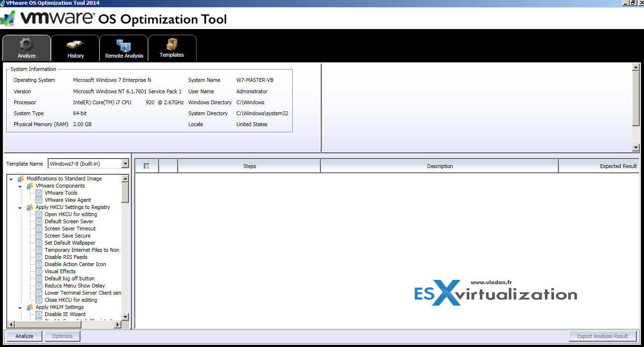644x347 pixels.
Task: Click the 'W7-MASTER-VB' system name value
Action: (x=255, y=80)
